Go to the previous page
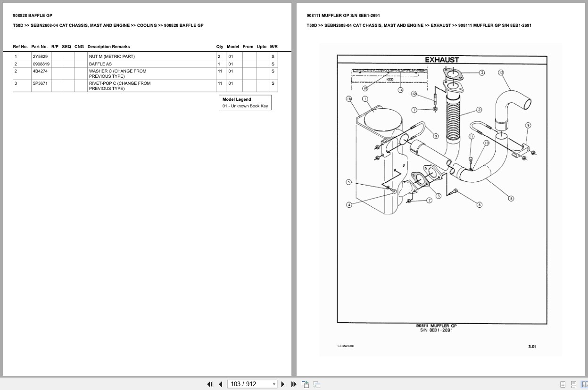Image resolution: width=588 pixels, height=390 pixels. [220, 384]
